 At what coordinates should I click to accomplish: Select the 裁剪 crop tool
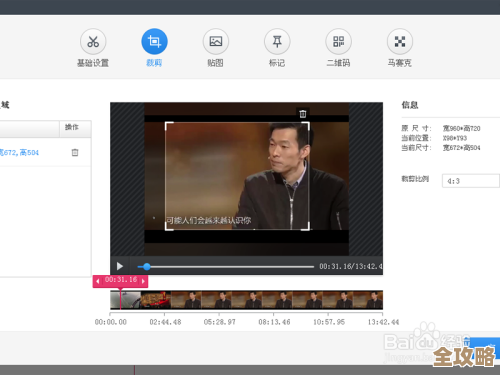pyautogui.click(x=154, y=42)
